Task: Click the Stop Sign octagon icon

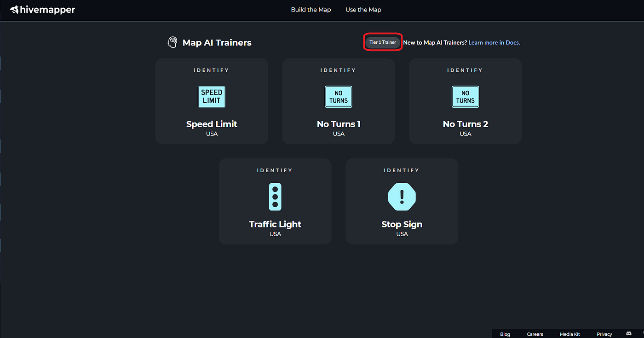Action: point(402,197)
